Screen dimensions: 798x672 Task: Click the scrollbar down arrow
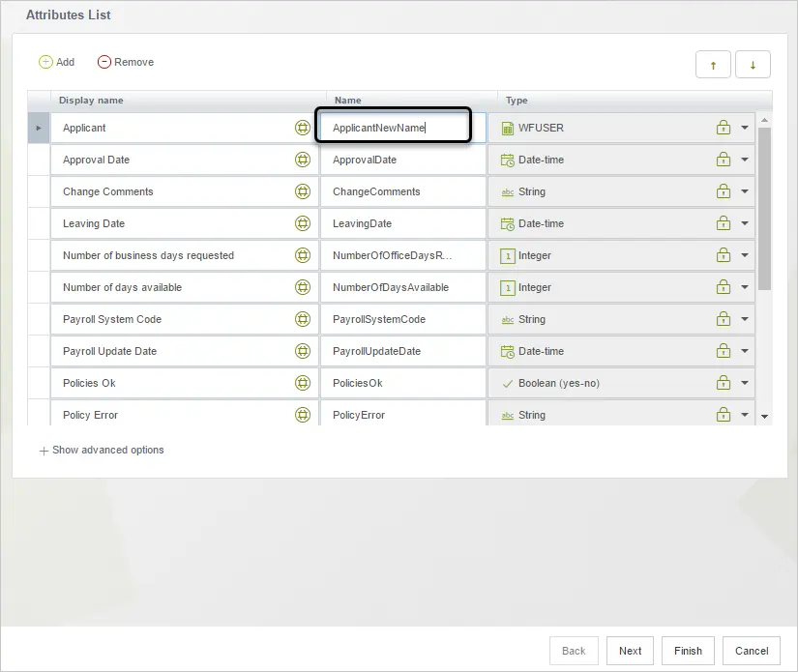pyautogui.click(x=764, y=417)
